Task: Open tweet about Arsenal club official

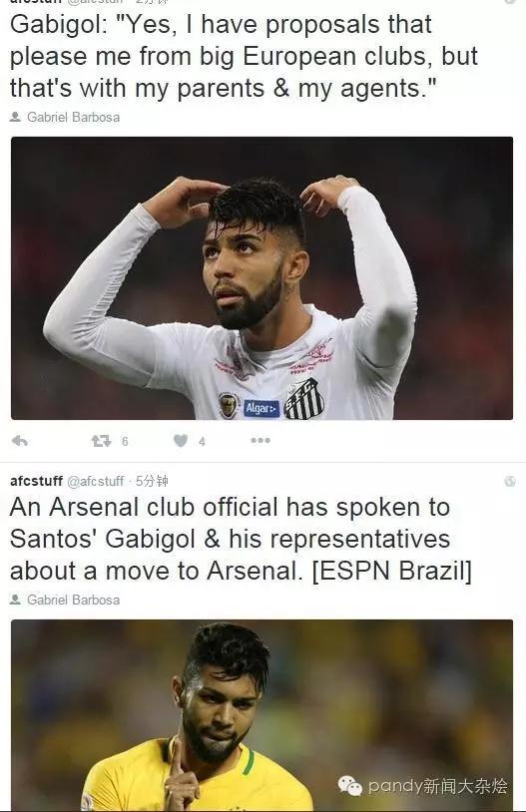Action: coord(241,539)
